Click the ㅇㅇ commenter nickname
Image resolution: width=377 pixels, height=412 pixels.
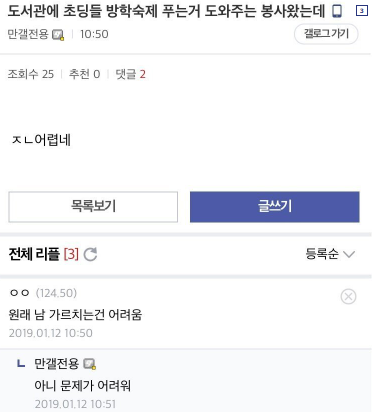coord(20,293)
